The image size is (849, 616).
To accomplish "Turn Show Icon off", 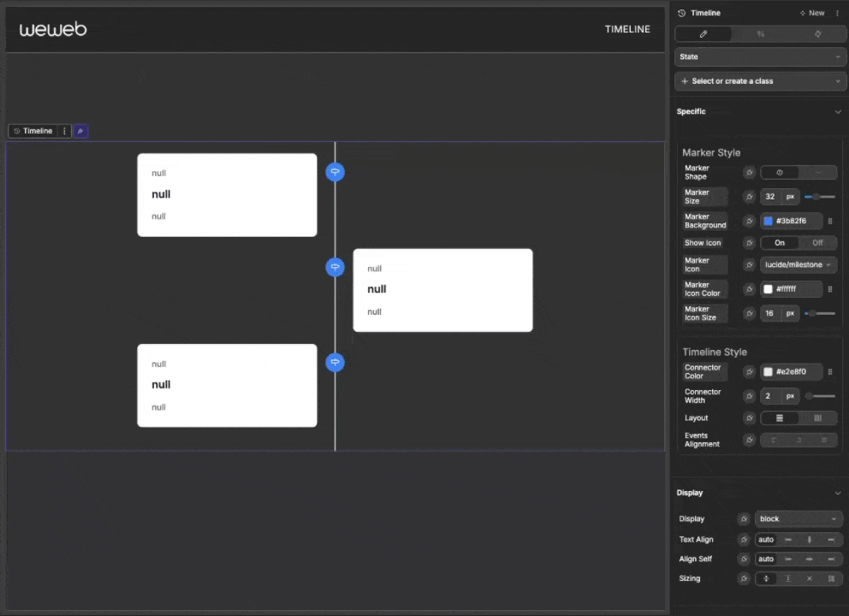I will pos(816,242).
